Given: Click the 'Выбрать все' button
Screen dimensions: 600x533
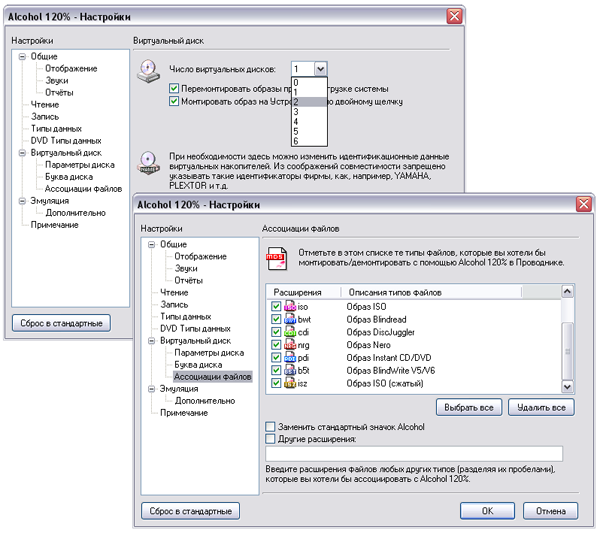Looking at the screenshot, I should click(x=469, y=407).
